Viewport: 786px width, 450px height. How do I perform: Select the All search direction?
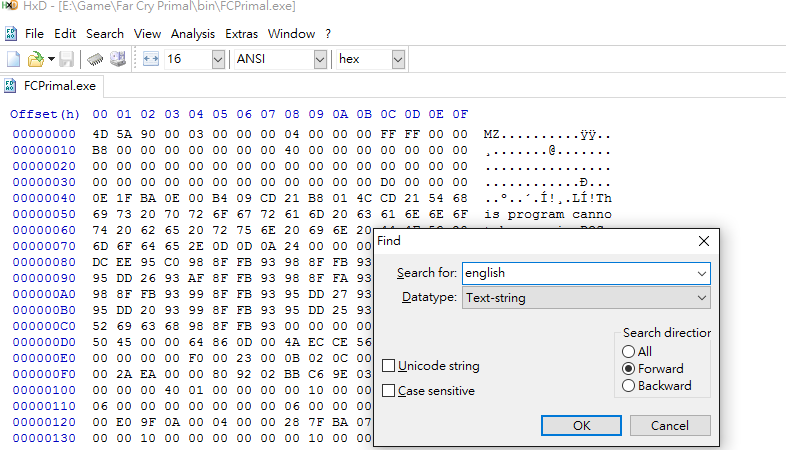628,351
